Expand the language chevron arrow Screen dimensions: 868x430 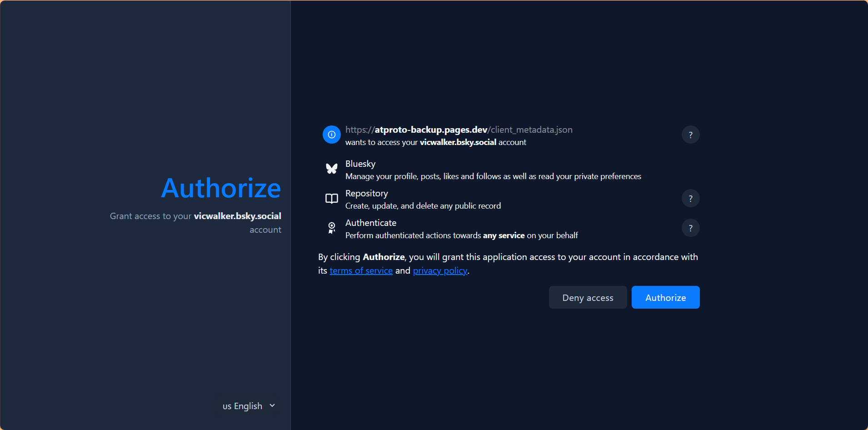pyautogui.click(x=272, y=405)
